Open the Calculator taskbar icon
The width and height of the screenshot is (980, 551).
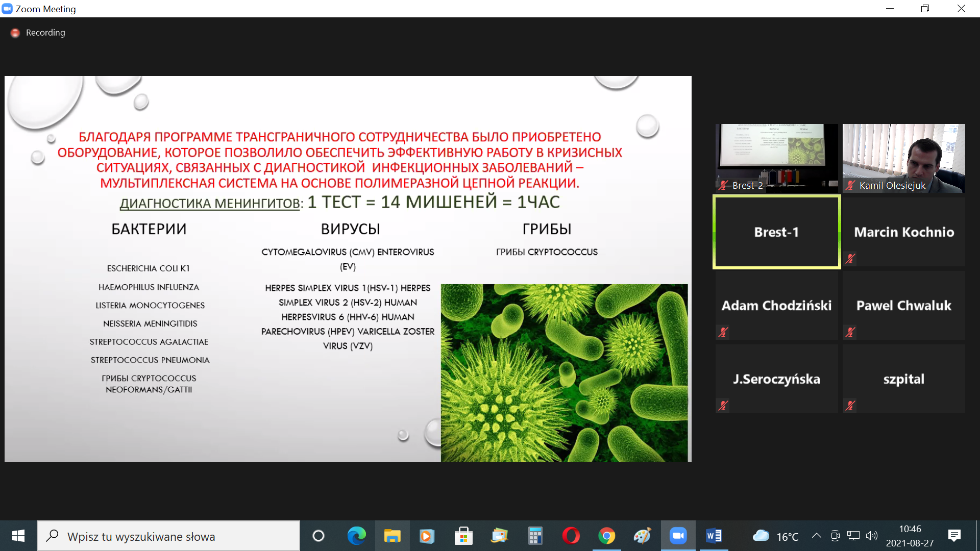tap(535, 536)
